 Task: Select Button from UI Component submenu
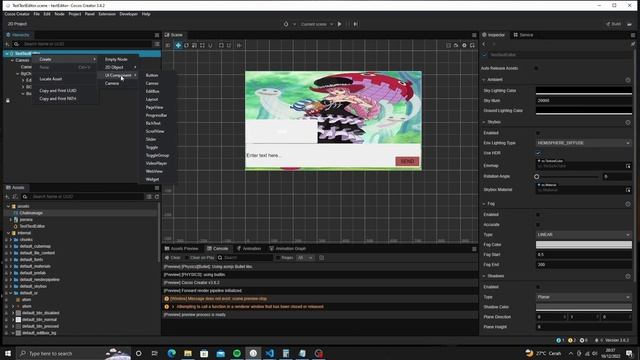coord(152,76)
